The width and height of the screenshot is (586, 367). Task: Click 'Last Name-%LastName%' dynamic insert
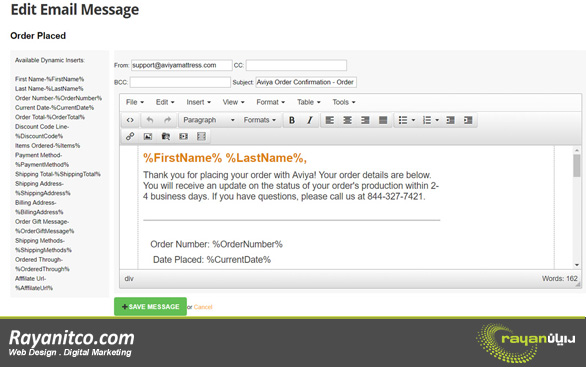pos(49,89)
